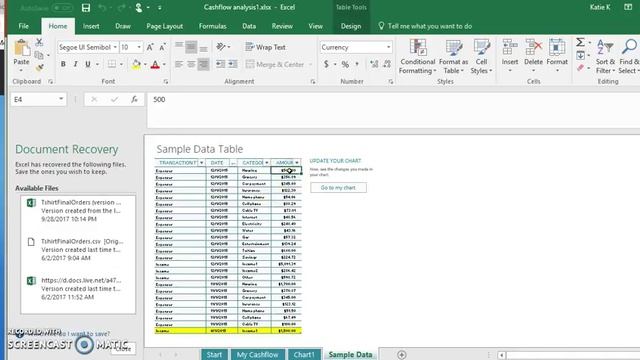Click the Copy icon in Clipboard group
The image size is (640, 360).
point(39,55)
